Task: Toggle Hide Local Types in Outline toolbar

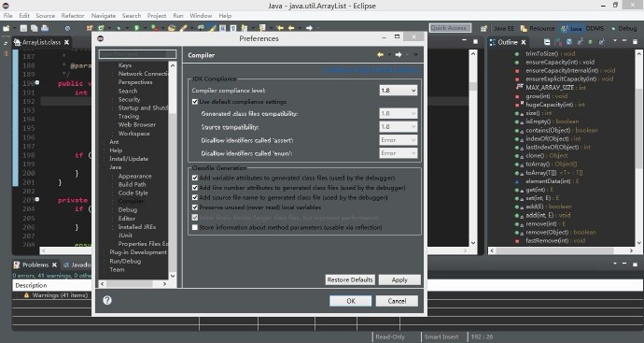Action: [601, 42]
